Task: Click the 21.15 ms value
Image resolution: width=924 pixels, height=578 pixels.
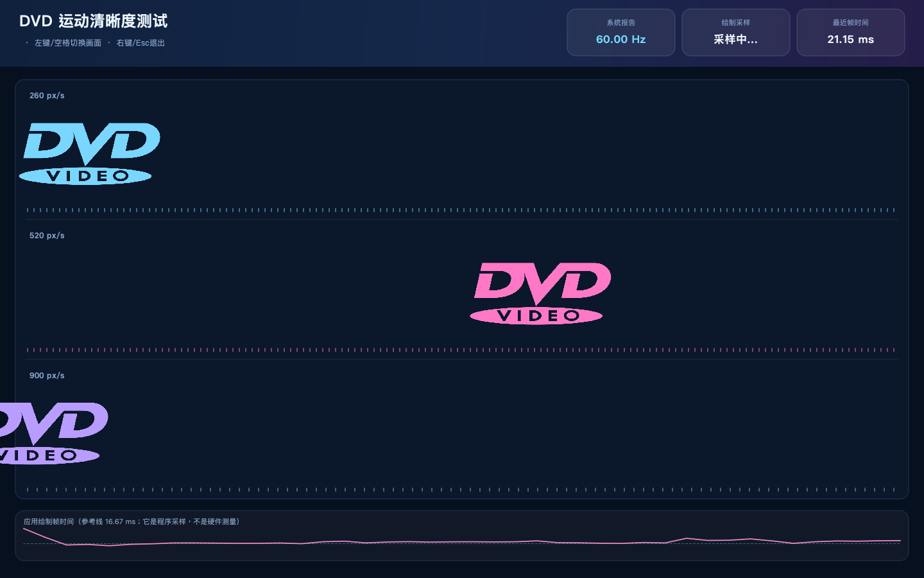Action: (850, 39)
